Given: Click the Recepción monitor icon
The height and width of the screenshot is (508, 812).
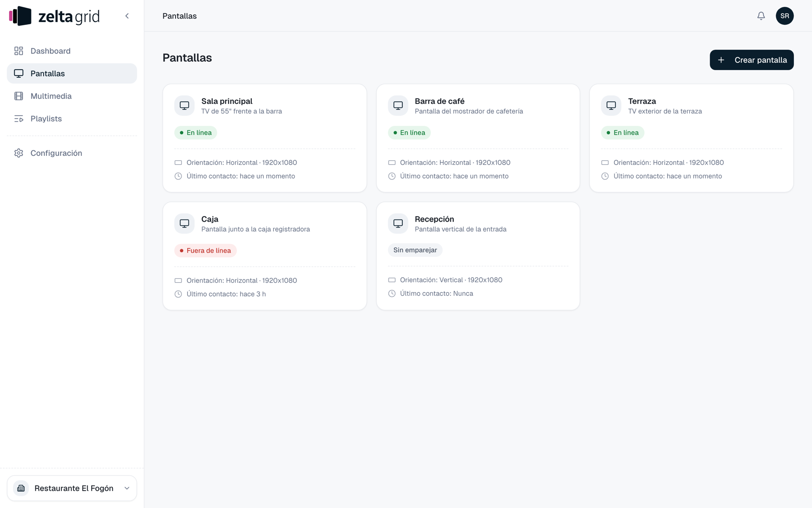Looking at the screenshot, I should [398, 224].
